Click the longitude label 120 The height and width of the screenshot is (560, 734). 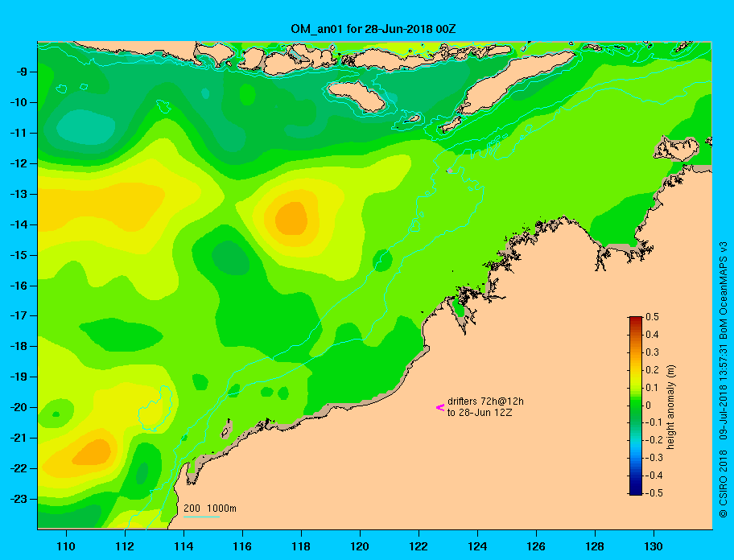(360, 546)
